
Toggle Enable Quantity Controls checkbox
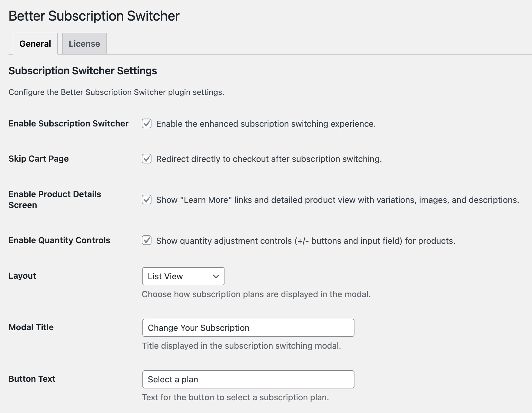[147, 241]
